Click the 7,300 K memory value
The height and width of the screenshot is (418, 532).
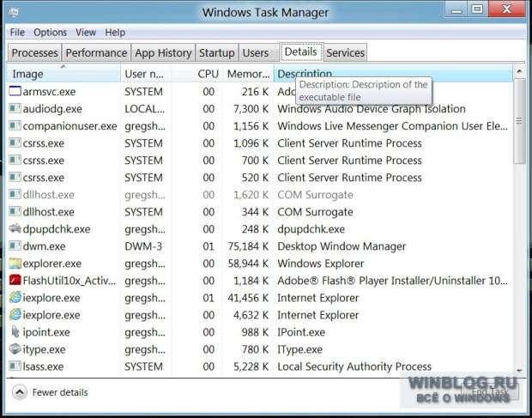click(x=251, y=109)
